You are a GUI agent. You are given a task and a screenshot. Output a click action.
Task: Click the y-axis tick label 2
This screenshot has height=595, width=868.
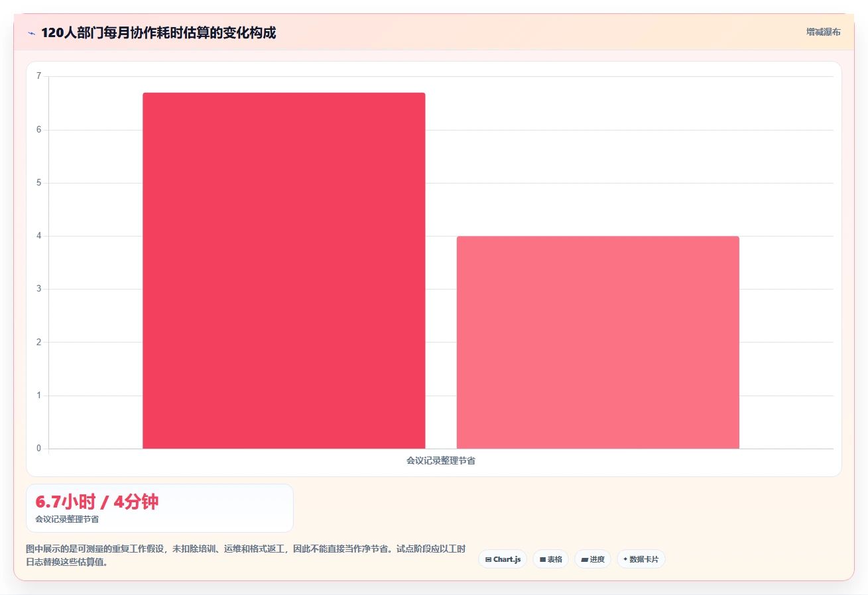click(38, 343)
